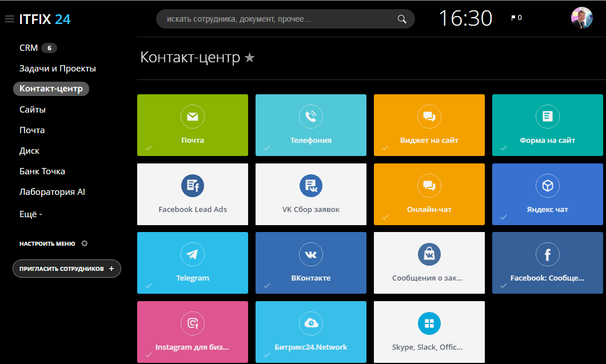The image size is (606, 364).
Task: Click the Facebook f logo icon
Action: tap(547, 254)
